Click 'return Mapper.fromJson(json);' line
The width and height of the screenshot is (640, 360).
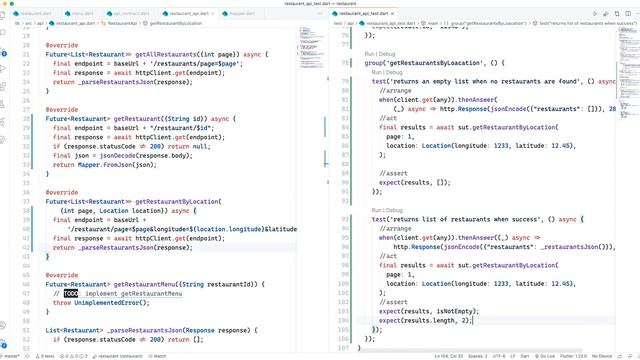[x=104, y=165]
